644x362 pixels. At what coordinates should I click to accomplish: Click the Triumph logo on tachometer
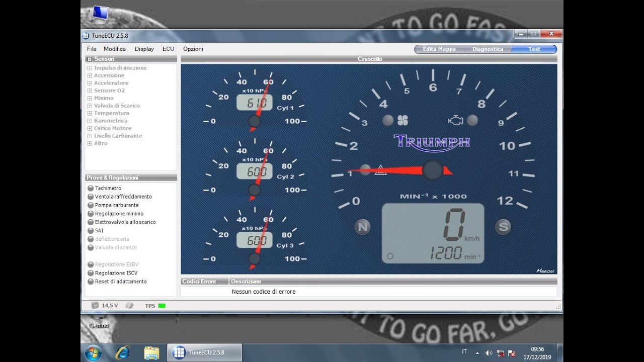[x=432, y=142]
